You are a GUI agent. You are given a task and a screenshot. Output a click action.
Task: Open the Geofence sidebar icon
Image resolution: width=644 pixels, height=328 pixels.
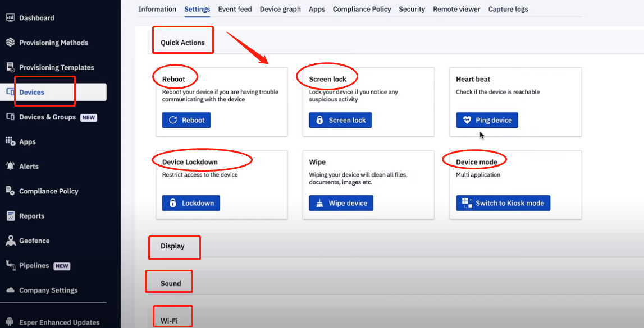pos(10,241)
